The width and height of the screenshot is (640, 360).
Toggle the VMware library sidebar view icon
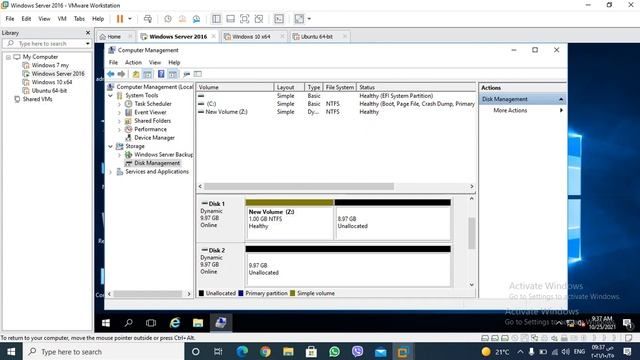[216, 19]
